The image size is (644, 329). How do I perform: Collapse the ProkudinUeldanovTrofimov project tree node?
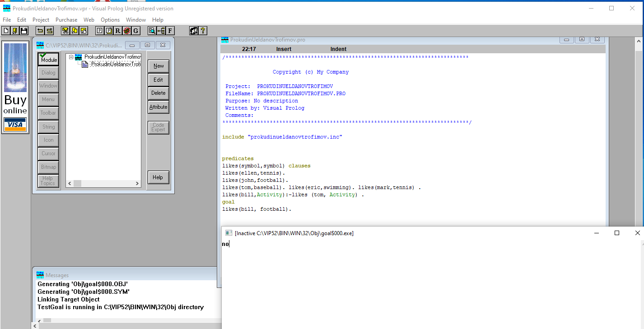(70, 57)
